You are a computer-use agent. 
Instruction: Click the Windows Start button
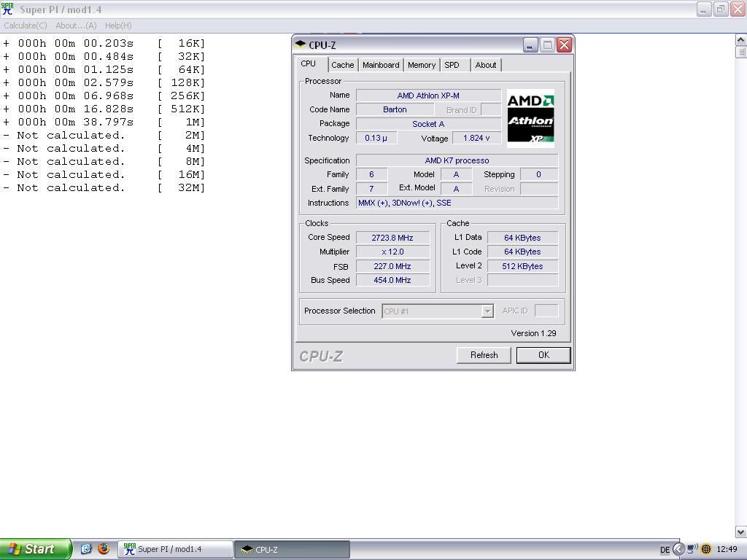point(35,549)
